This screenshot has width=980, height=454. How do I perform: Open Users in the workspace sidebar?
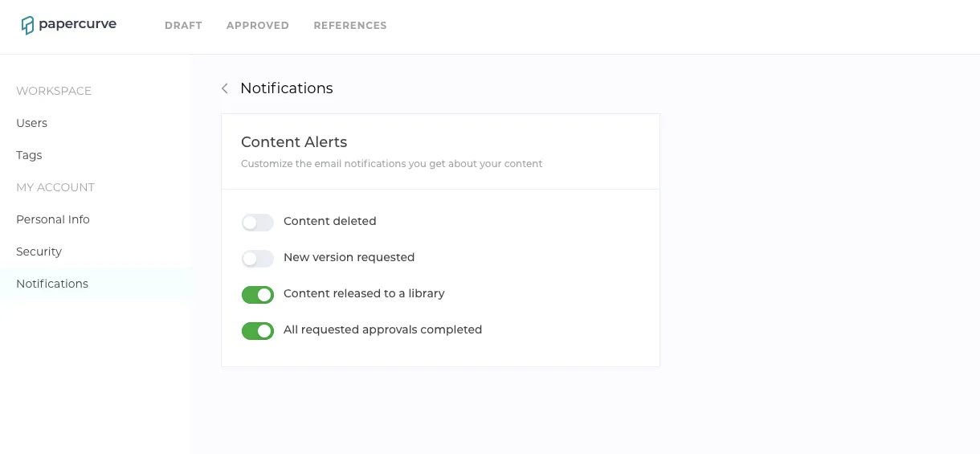(x=32, y=123)
